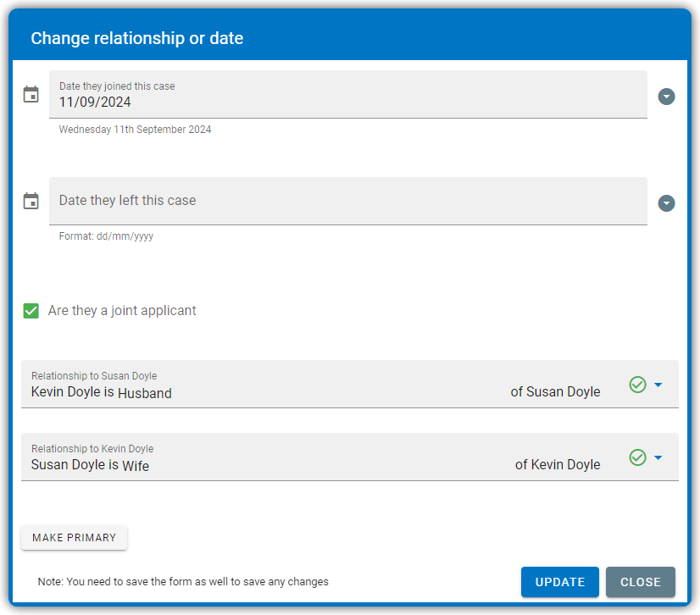Click green checkmark in Husband relationship row
The image size is (700, 615).
coord(637,385)
